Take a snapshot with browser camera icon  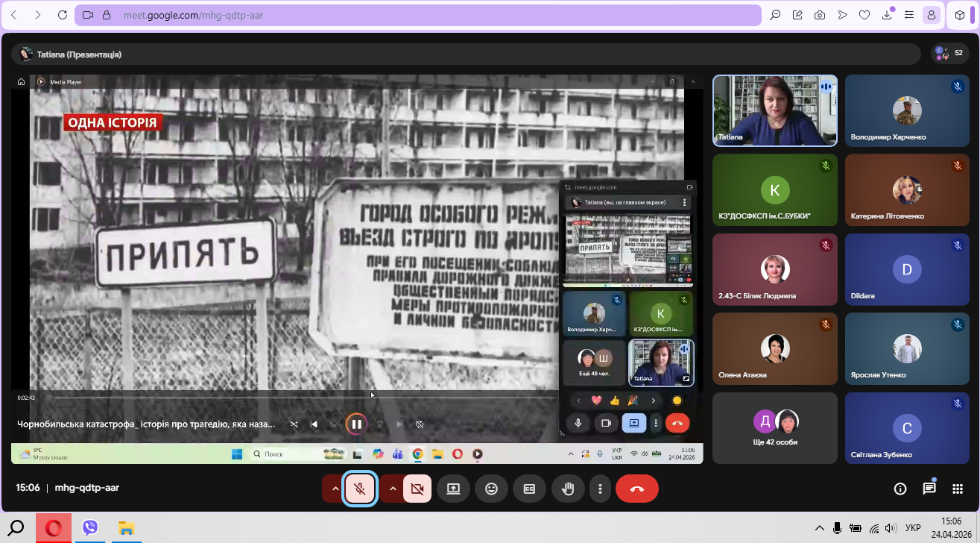pos(820,15)
